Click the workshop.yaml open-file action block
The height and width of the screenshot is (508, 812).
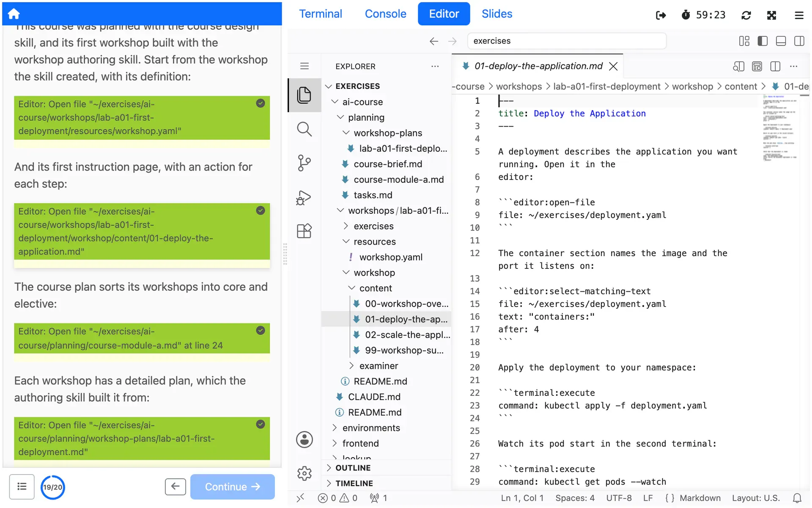142,118
